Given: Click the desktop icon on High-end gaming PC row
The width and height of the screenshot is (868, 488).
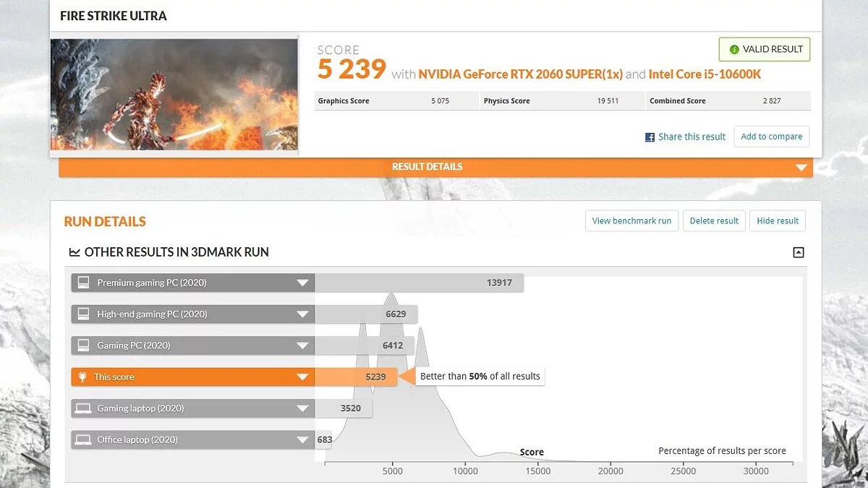Looking at the screenshot, I should (x=84, y=314).
